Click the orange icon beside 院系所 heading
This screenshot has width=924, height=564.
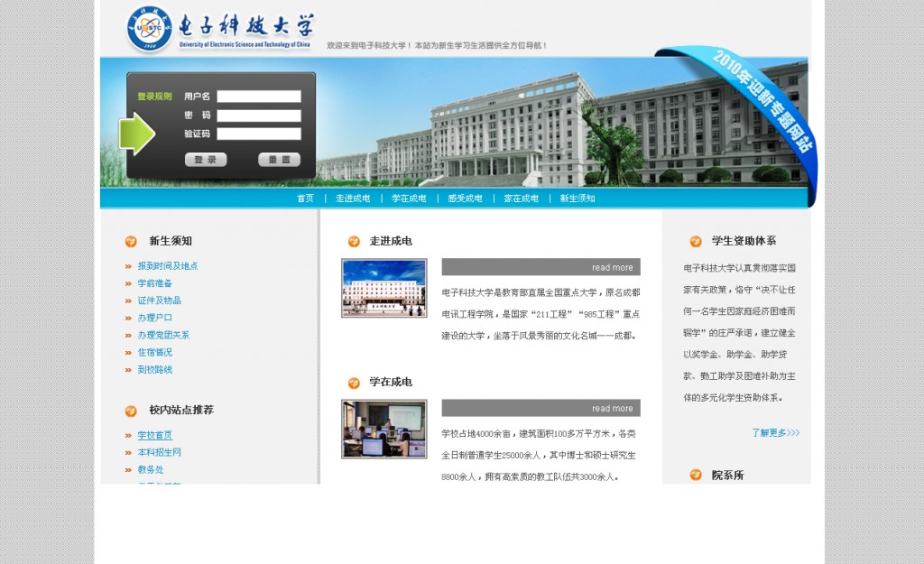(696, 475)
